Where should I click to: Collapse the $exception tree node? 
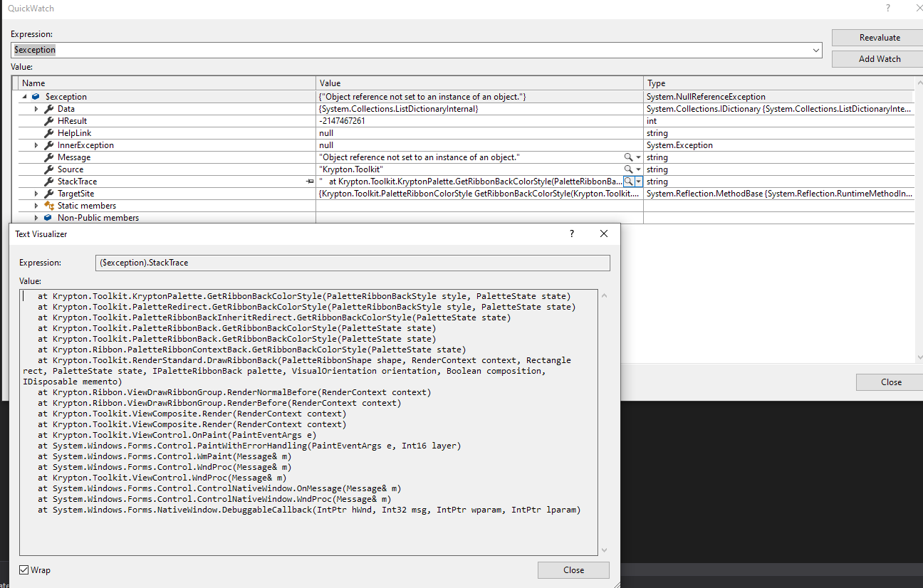(25, 96)
